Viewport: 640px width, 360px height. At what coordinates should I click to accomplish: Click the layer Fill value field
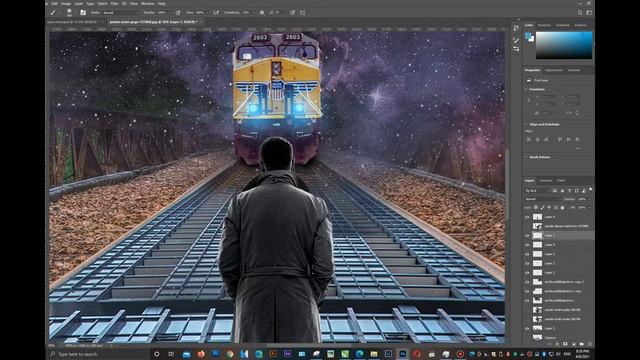[582, 208]
